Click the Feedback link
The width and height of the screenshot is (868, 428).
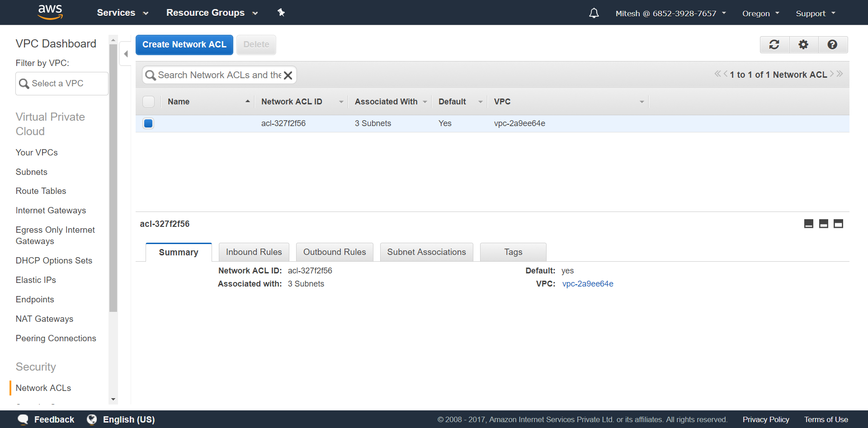[x=54, y=419]
